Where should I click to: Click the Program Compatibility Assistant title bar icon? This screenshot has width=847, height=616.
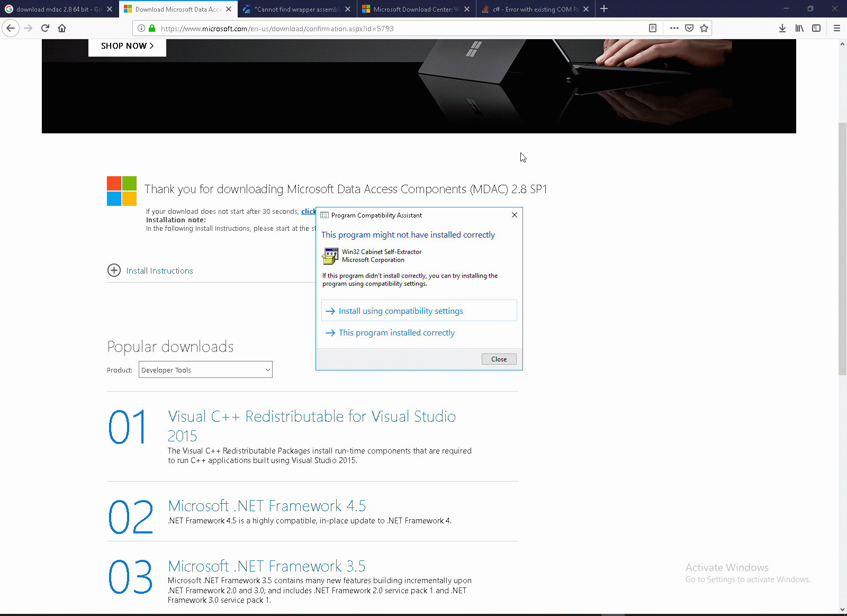tap(325, 215)
